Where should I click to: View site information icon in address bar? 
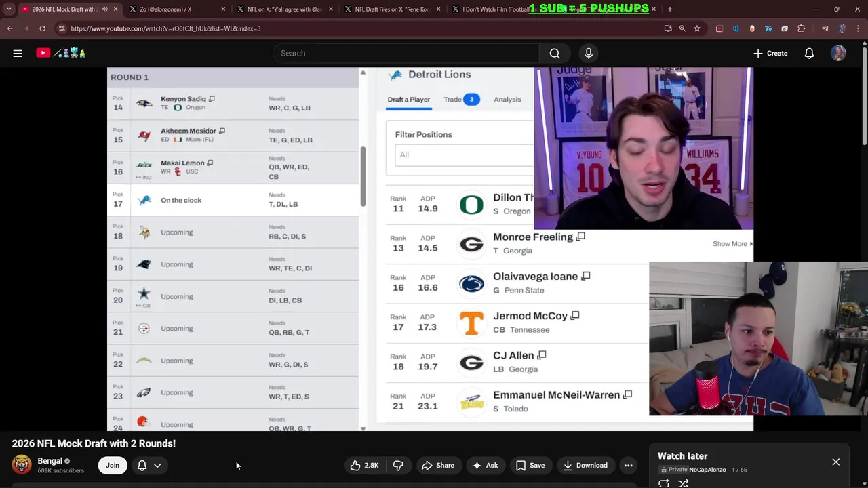[x=62, y=28]
